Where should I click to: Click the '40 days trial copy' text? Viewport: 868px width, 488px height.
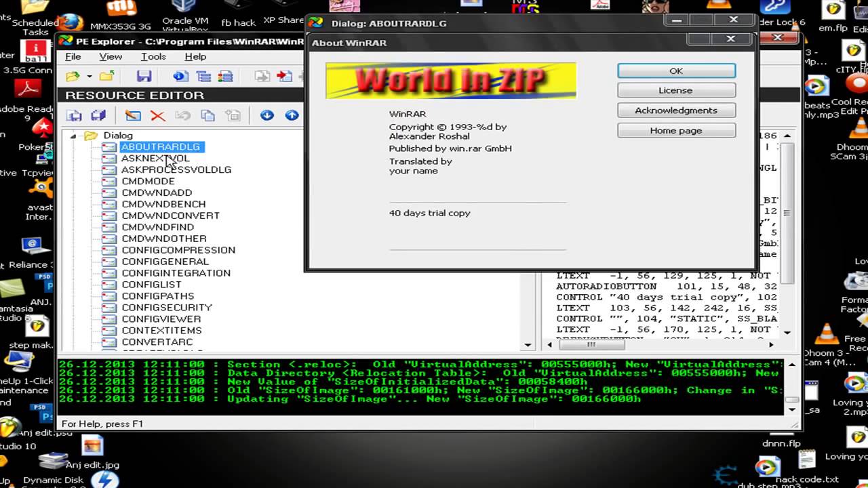pos(429,213)
